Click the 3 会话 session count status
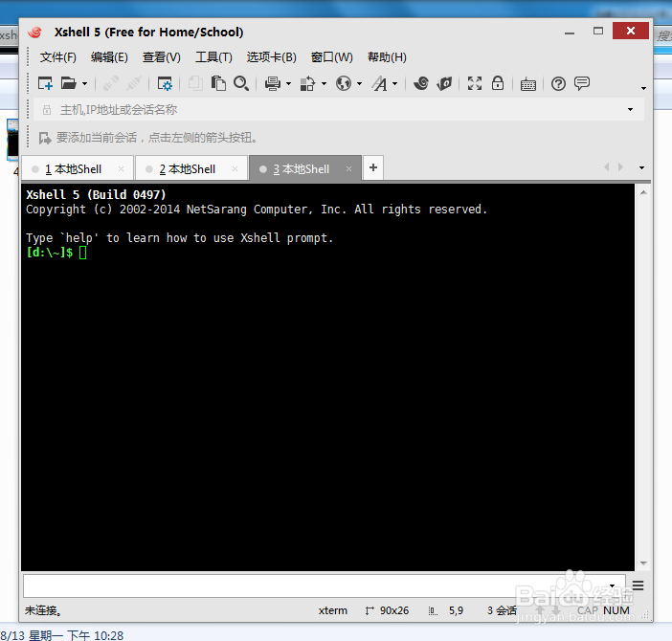The width and height of the screenshot is (672, 641). [502, 610]
